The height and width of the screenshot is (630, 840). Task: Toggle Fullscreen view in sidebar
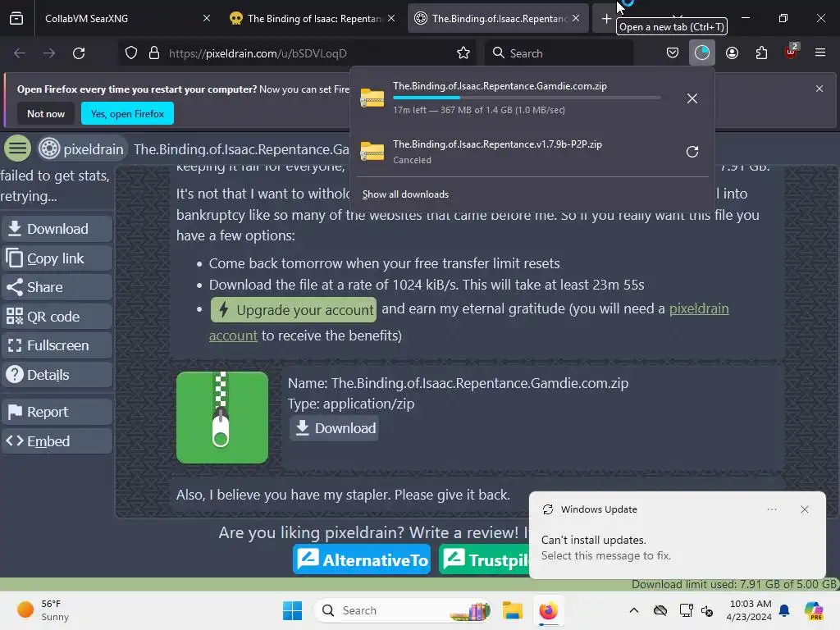click(x=57, y=345)
